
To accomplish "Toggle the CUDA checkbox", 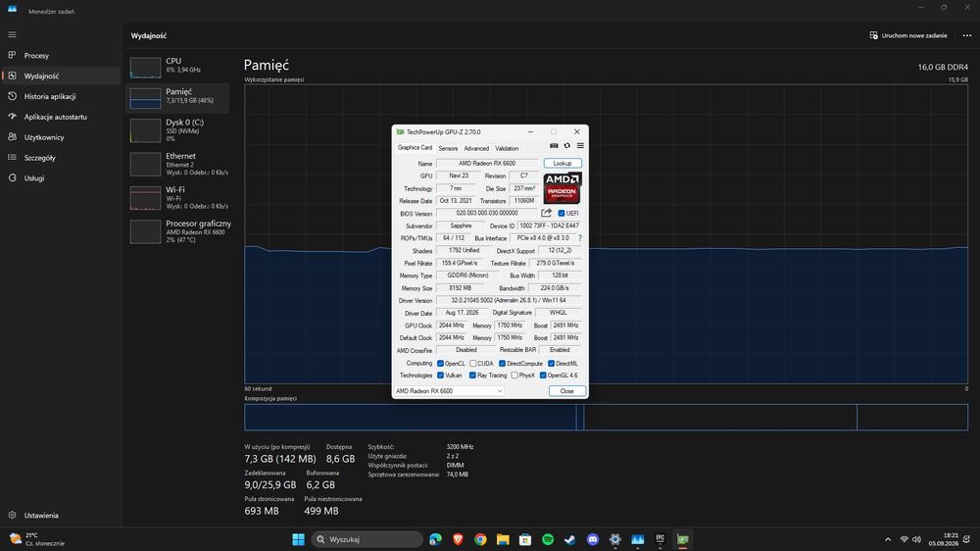I will pos(473,364).
